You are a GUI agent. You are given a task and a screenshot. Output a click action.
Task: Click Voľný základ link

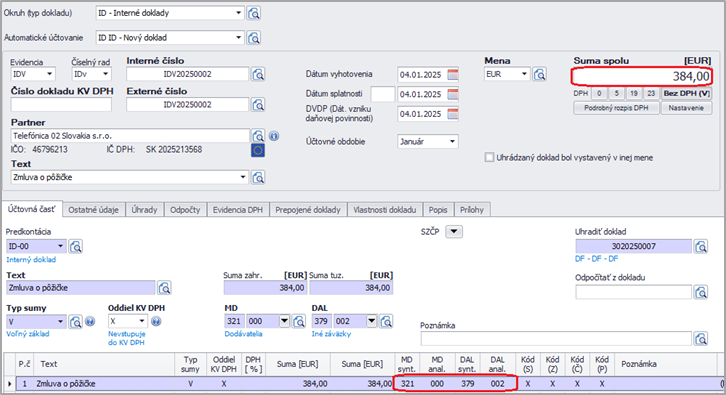pos(28,334)
